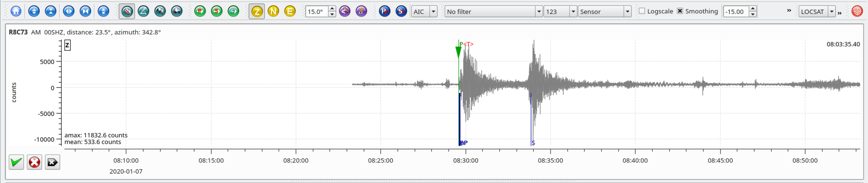Click the green origin-time align icon

pyautogui.click(x=233, y=11)
